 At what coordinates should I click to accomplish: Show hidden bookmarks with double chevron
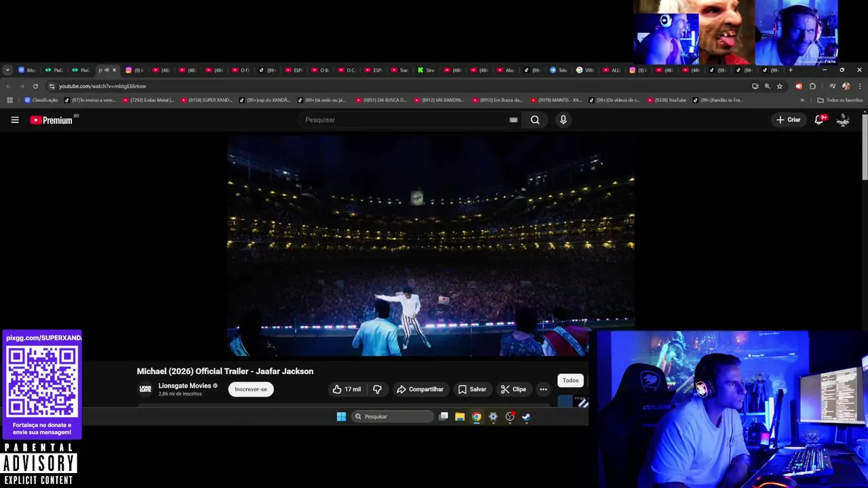pyautogui.click(x=802, y=100)
